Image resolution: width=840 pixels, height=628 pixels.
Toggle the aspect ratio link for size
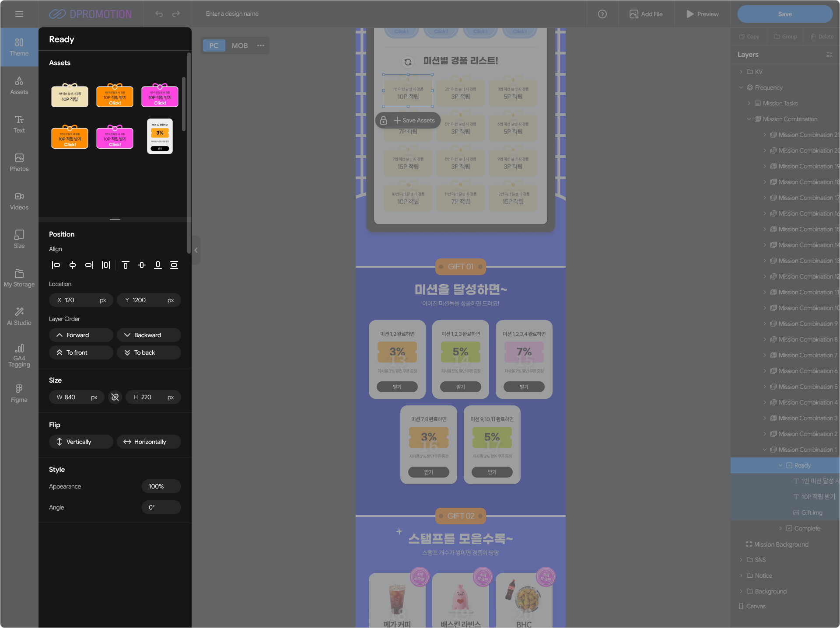coord(115,397)
